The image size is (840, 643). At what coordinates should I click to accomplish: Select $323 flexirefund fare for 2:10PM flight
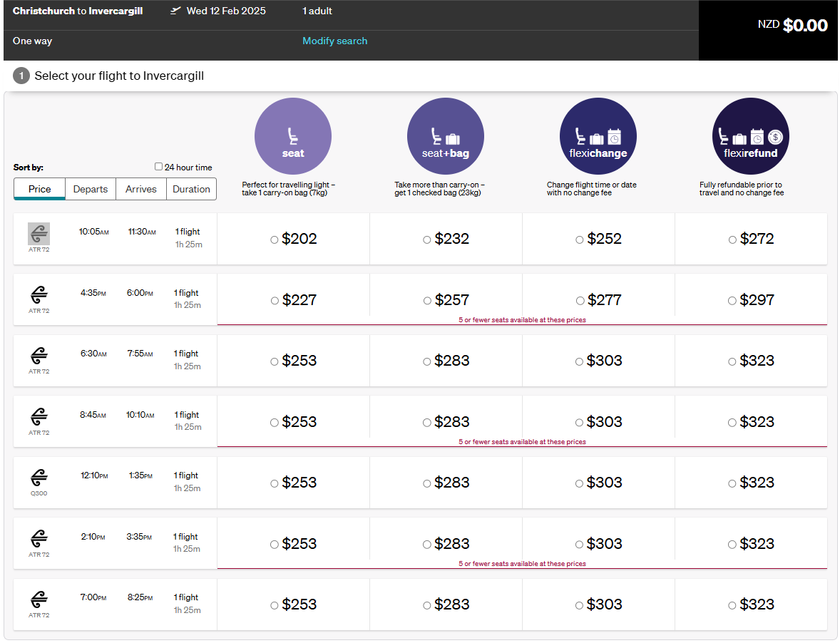point(732,545)
